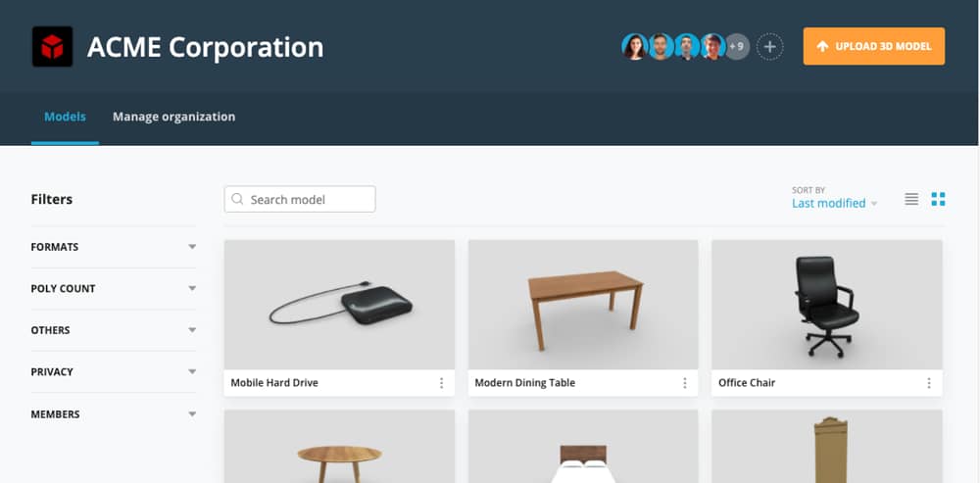Viewport: 980px width, 483px height.
Task: Switch to grid view layout
Action: 938,199
